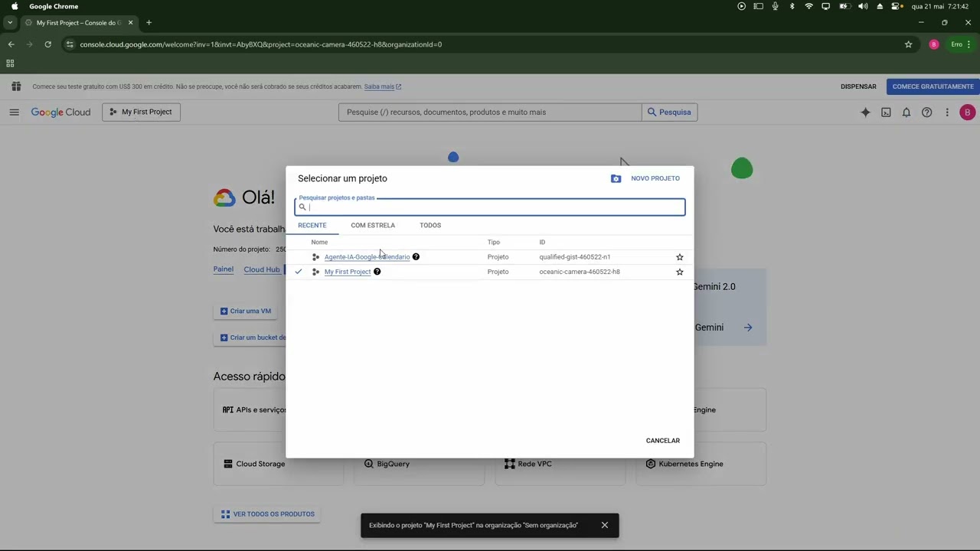Viewport: 980px width, 551px height.
Task: Open the help question mark in console header
Action: [x=926, y=112]
